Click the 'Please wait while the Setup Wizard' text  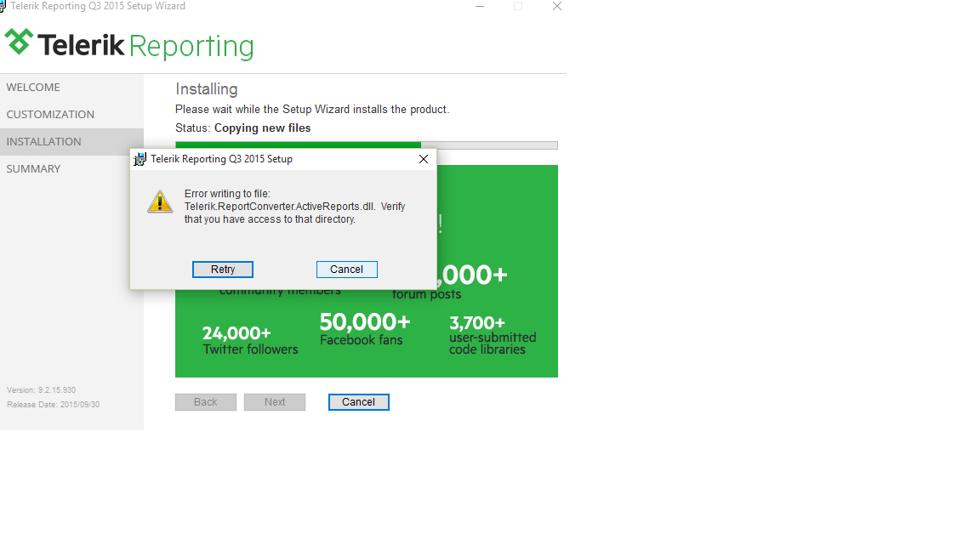tap(312, 110)
